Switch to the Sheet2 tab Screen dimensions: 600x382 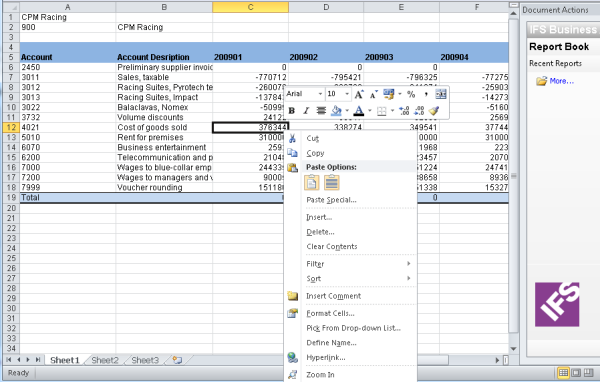[x=105, y=360]
